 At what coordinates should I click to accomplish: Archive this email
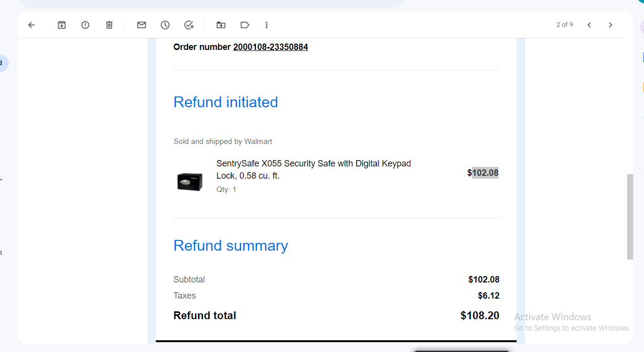pos(62,25)
